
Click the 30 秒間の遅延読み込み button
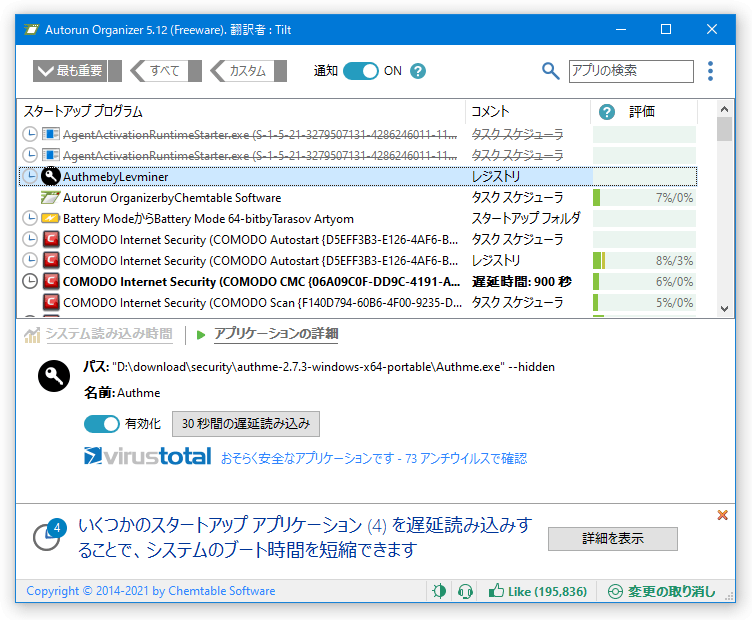246,424
